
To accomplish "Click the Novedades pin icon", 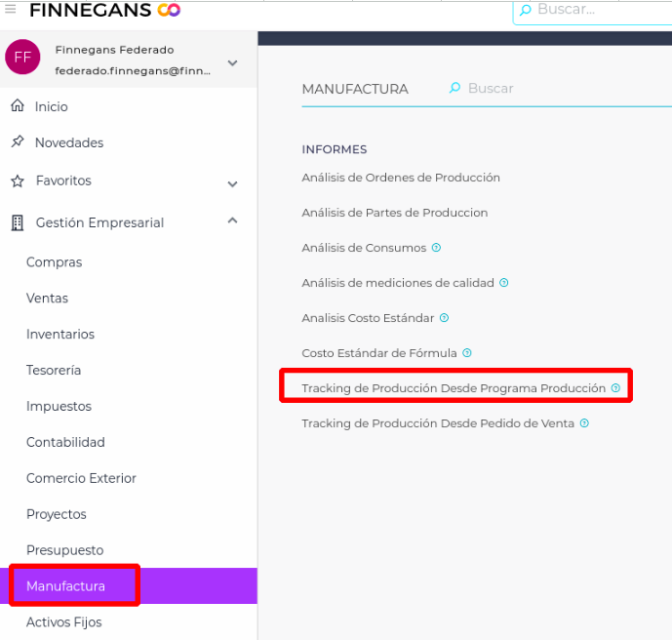I will 17,142.
